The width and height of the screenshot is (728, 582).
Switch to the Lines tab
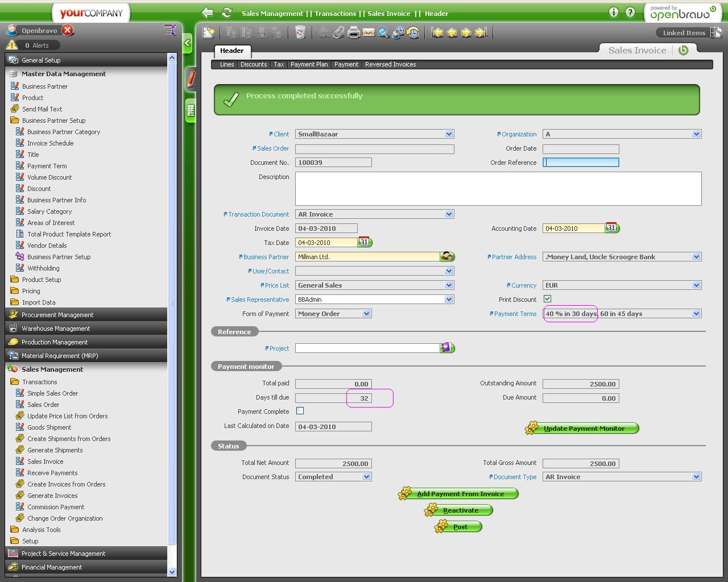tap(227, 64)
